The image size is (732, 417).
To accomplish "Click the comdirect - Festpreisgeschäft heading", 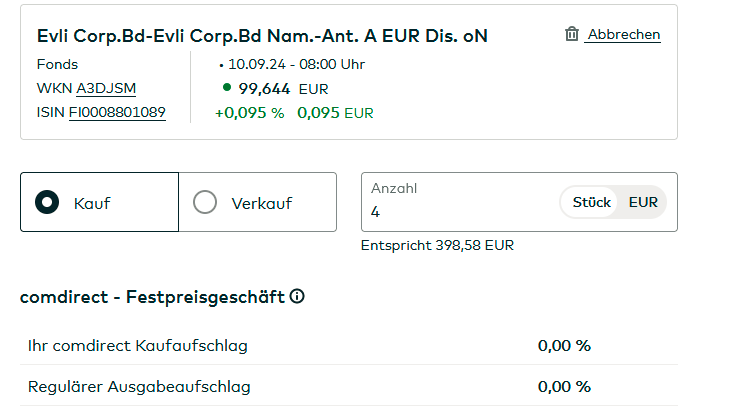I will point(152,297).
